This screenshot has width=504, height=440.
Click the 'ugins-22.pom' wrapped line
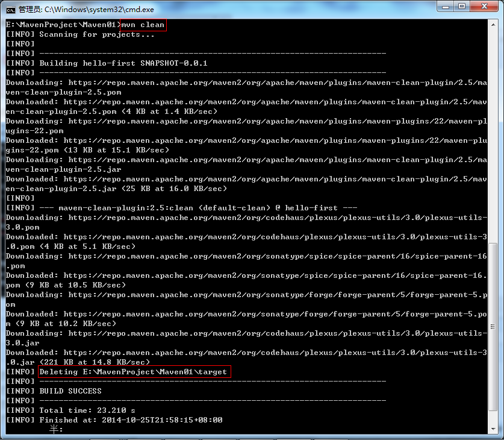click(x=35, y=131)
